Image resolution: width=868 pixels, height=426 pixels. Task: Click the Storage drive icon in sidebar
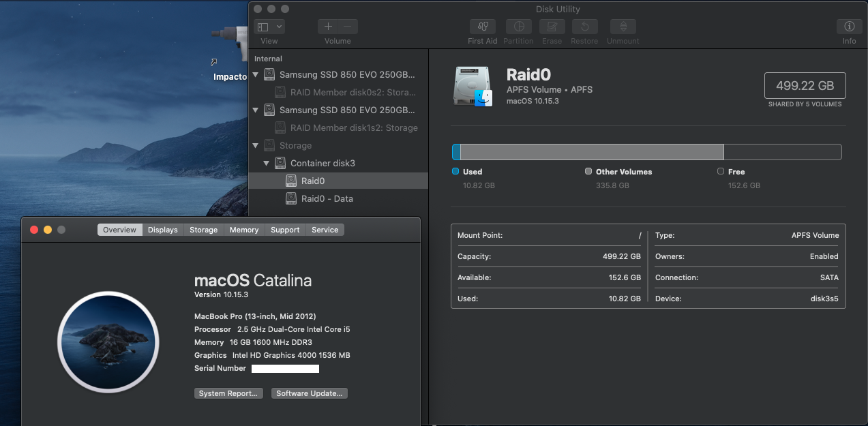click(269, 146)
